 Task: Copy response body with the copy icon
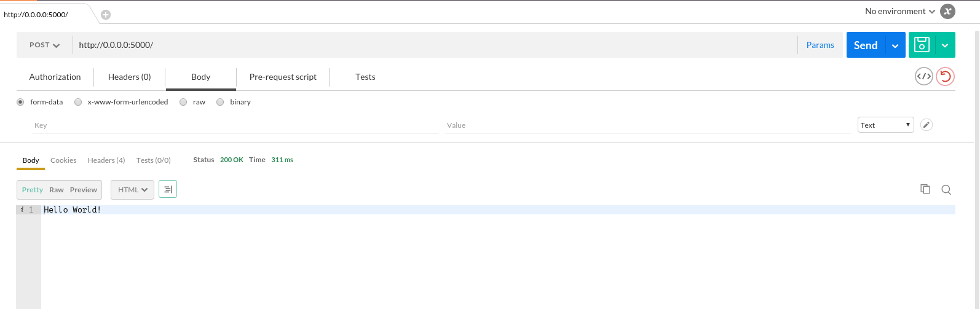pyautogui.click(x=925, y=189)
